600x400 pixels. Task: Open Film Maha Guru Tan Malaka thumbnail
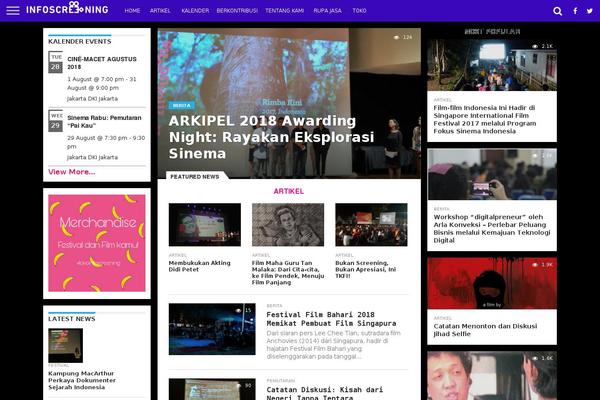click(x=288, y=225)
